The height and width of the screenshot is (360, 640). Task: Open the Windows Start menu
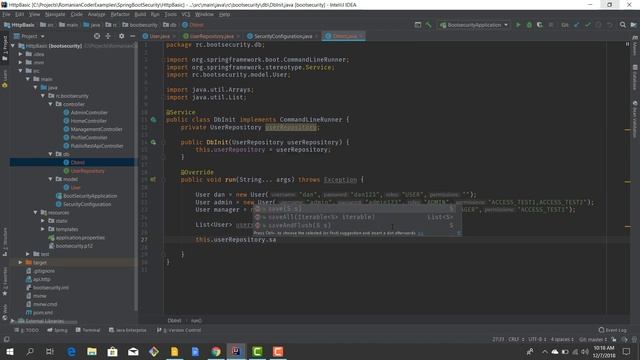click(x=9, y=351)
